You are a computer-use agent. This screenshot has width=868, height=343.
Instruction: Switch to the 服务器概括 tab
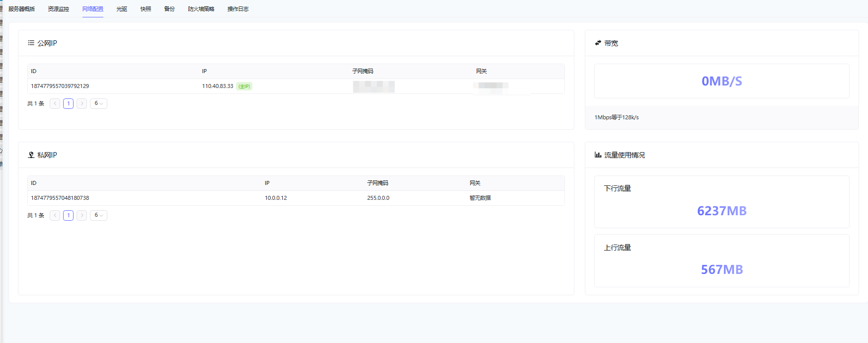21,9
